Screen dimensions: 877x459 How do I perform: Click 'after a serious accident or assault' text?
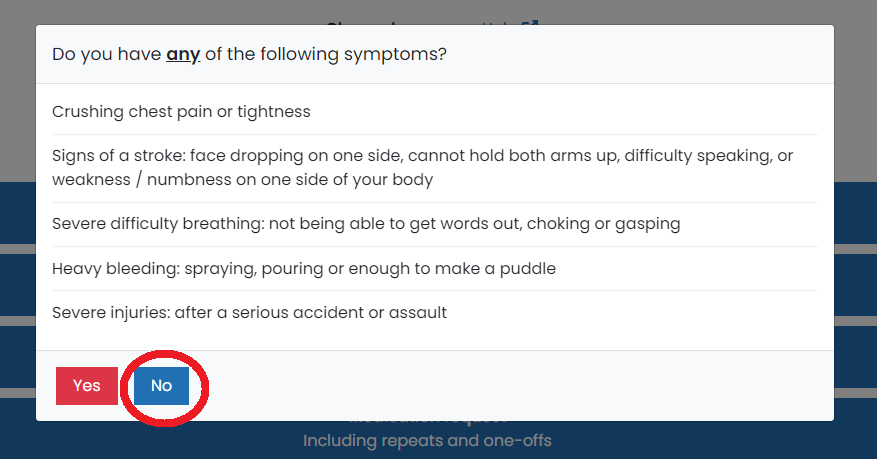tap(310, 313)
